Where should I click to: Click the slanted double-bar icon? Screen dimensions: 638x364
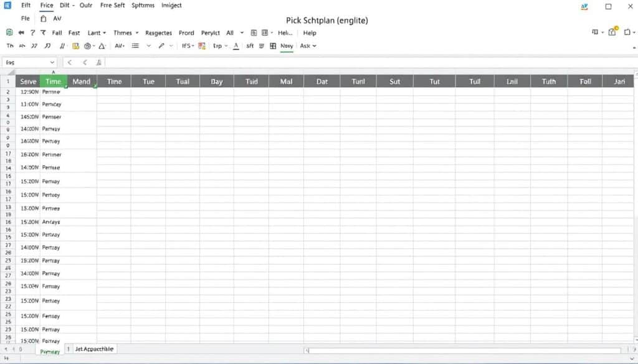(62, 46)
